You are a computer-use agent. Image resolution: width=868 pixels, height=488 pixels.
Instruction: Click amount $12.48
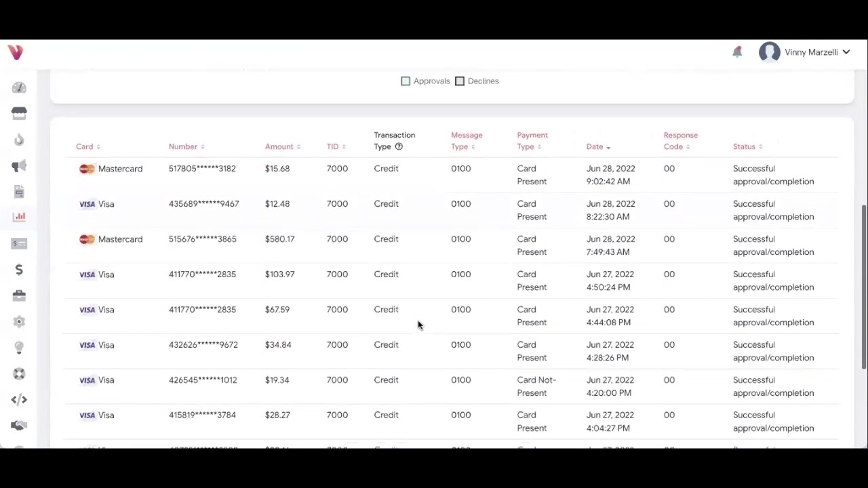(x=277, y=204)
